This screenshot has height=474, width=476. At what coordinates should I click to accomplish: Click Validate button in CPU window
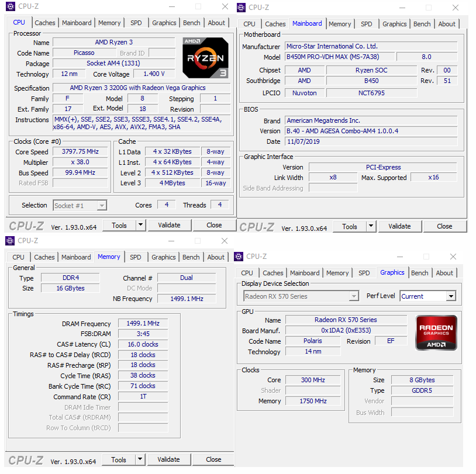[169, 225]
